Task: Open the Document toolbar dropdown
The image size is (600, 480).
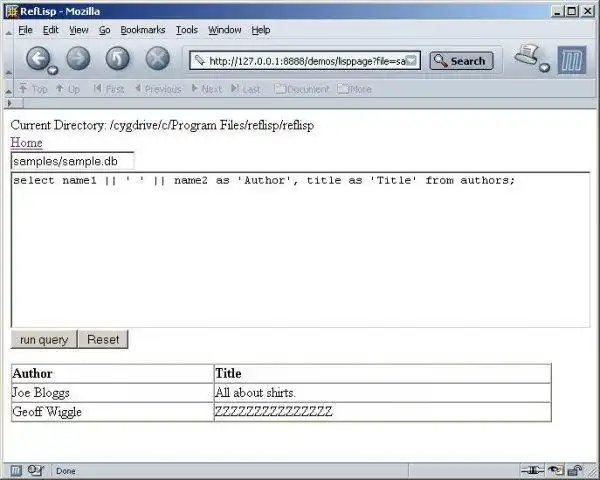Action: [302, 89]
